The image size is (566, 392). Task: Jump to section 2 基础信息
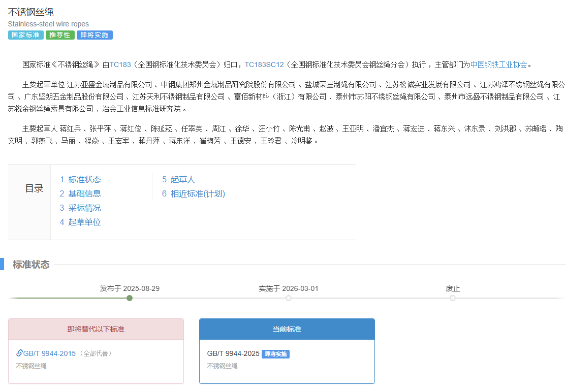80,193
